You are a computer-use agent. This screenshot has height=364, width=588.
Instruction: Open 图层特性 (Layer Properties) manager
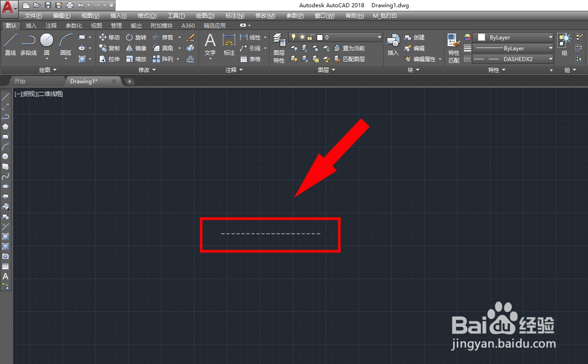[279, 47]
